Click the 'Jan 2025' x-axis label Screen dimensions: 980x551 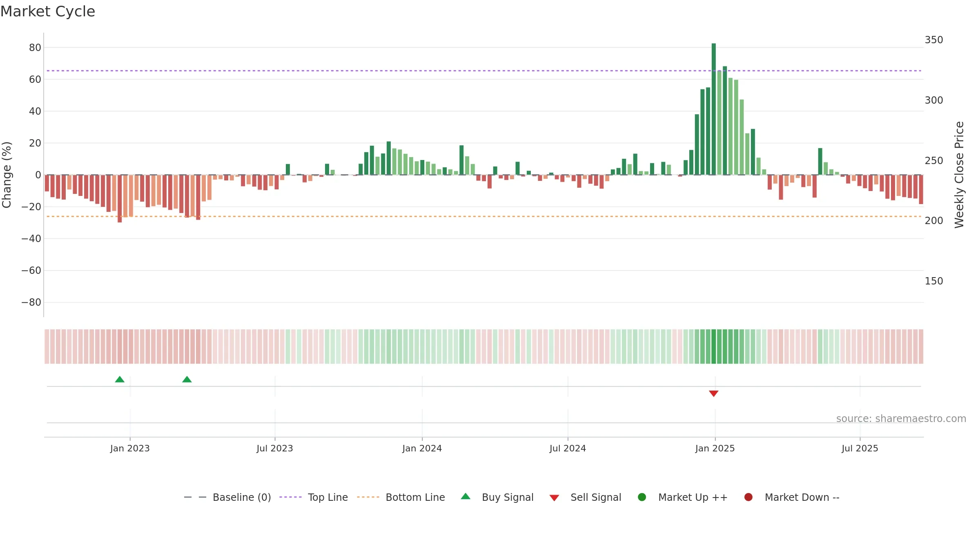coord(715,449)
